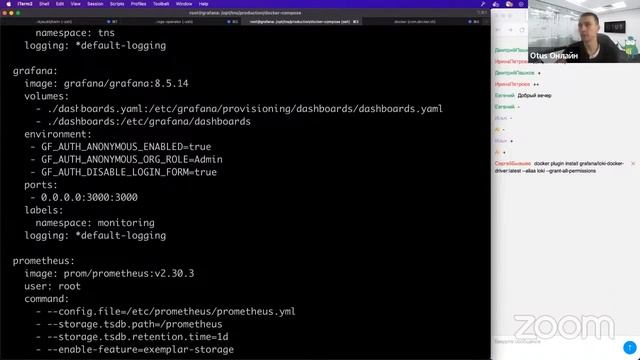Open the Window menu
The image size is (640, 360).
click(x=184, y=4)
